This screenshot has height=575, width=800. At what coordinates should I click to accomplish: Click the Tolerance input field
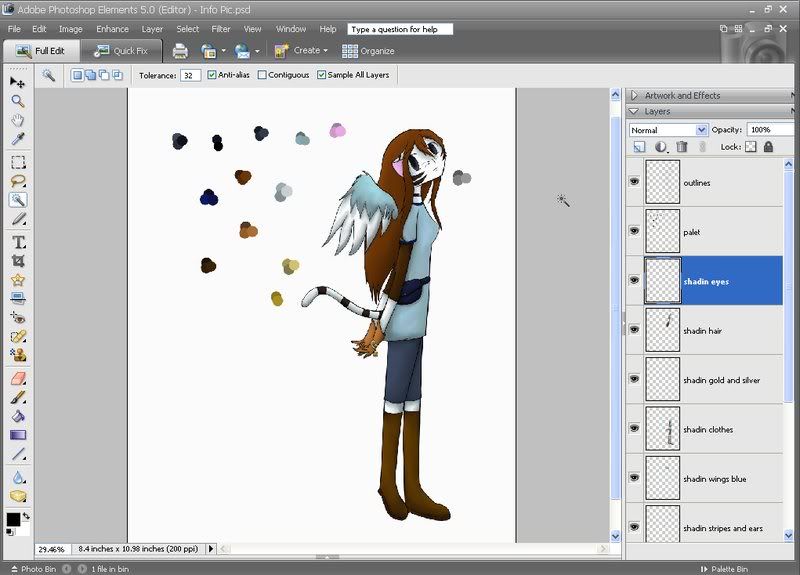coord(190,76)
